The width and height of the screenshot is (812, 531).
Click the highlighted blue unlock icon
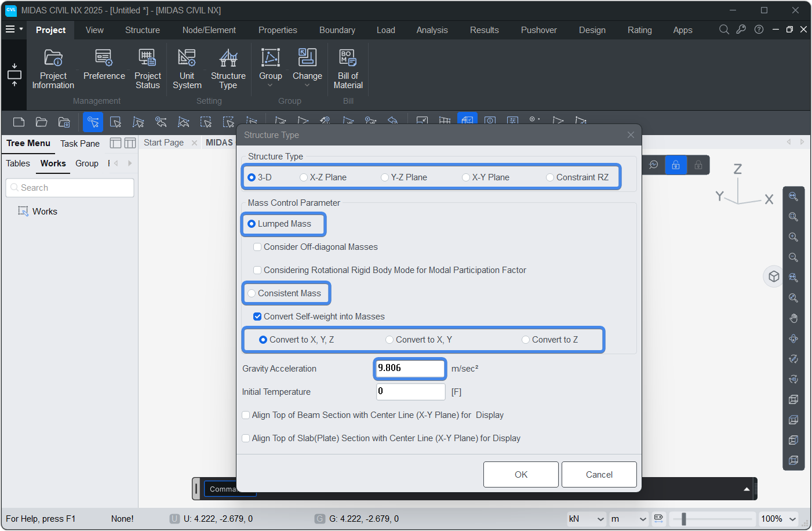coord(676,165)
